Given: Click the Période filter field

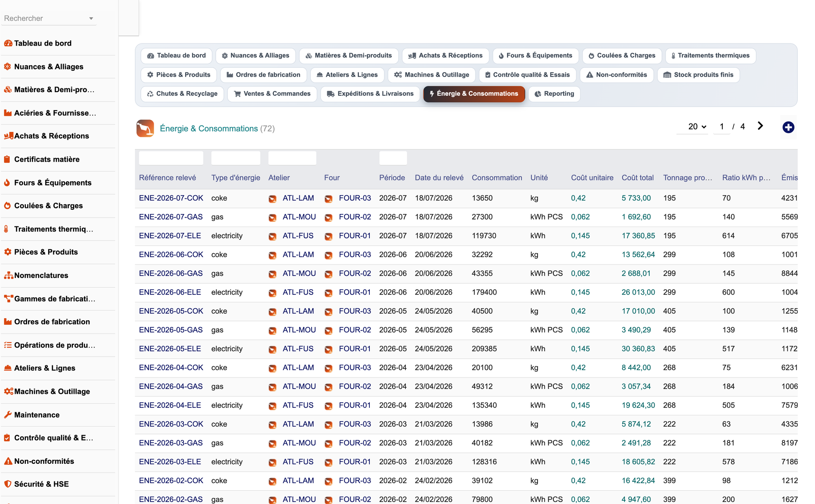Looking at the screenshot, I should 393,158.
